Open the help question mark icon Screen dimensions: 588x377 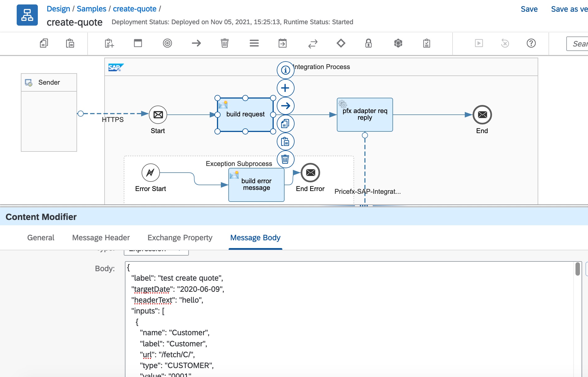tap(531, 43)
